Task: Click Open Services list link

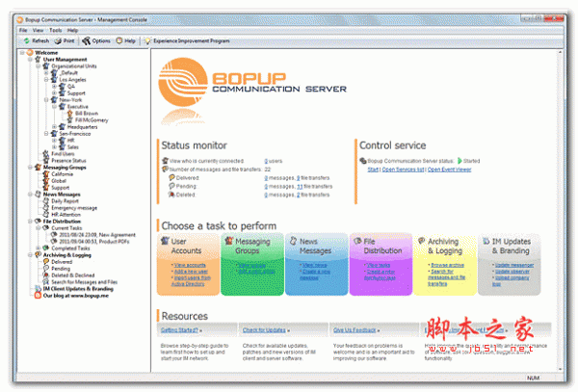Action: point(403,170)
